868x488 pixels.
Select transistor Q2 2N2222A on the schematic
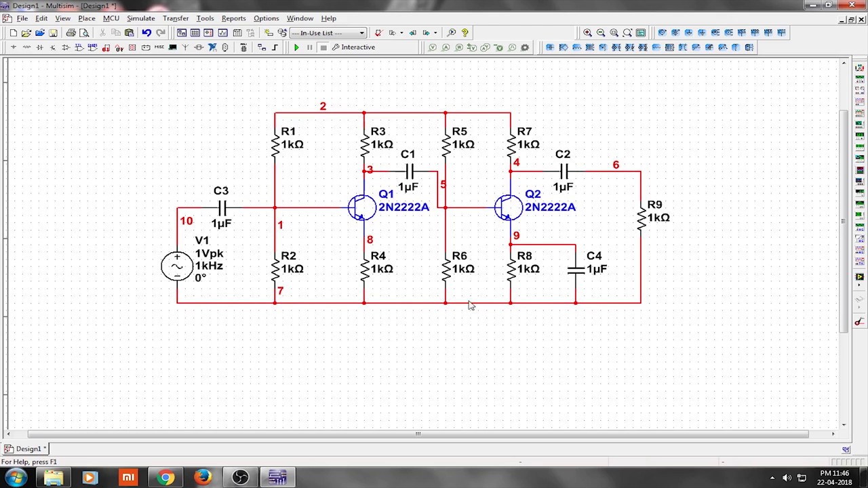coord(508,207)
